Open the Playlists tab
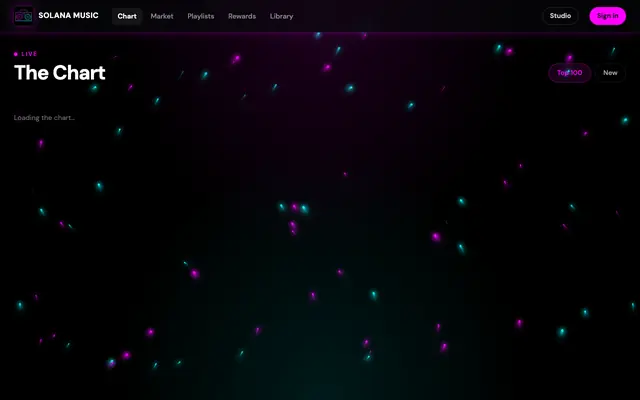This screenshot has height=400, width=640. (x=201, y=16)
